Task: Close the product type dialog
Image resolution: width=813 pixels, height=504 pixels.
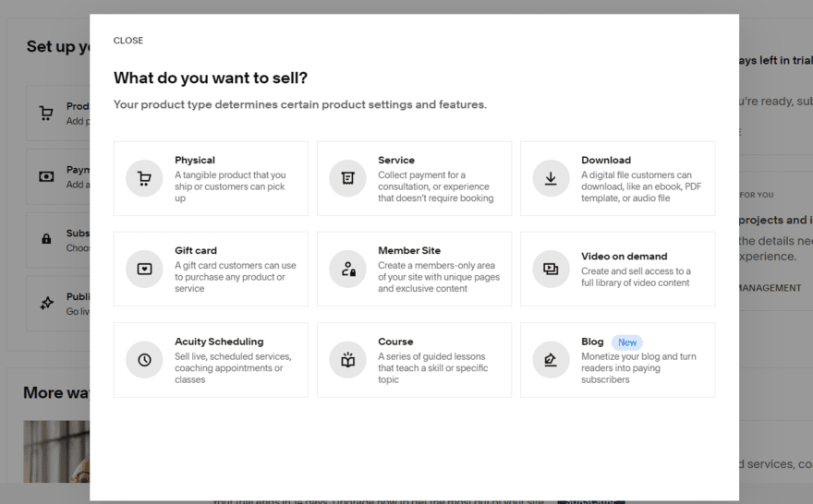Action: [128, 41]
